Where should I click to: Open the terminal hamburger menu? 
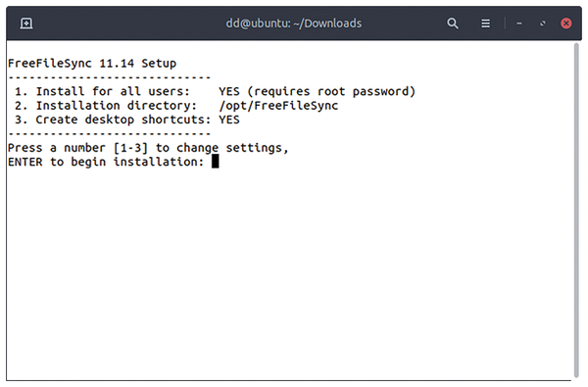(x=486, y=24)
